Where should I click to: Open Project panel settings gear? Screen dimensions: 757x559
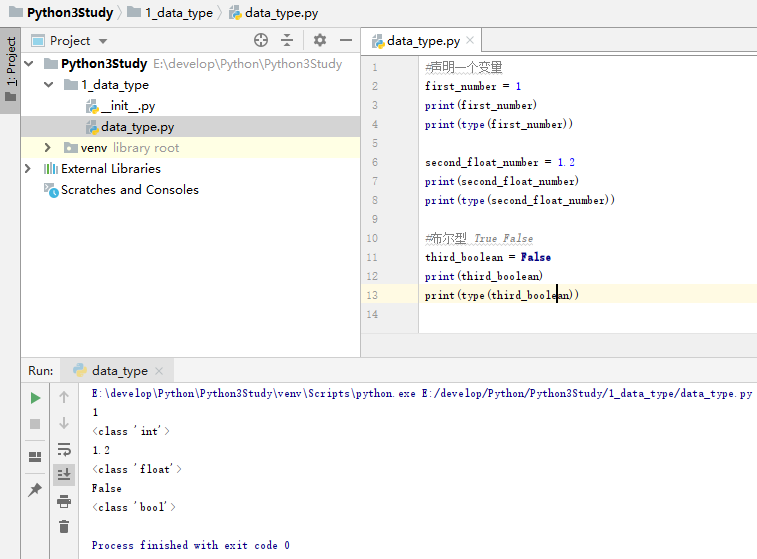(320, 40)
